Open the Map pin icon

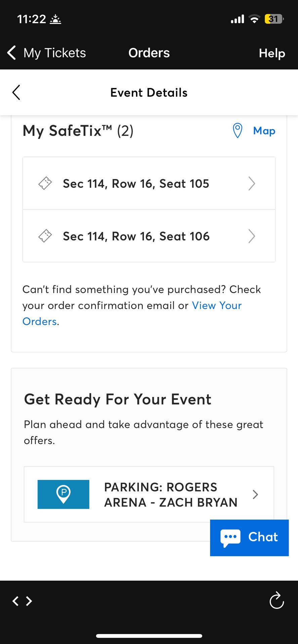click(x=238, y=130)
